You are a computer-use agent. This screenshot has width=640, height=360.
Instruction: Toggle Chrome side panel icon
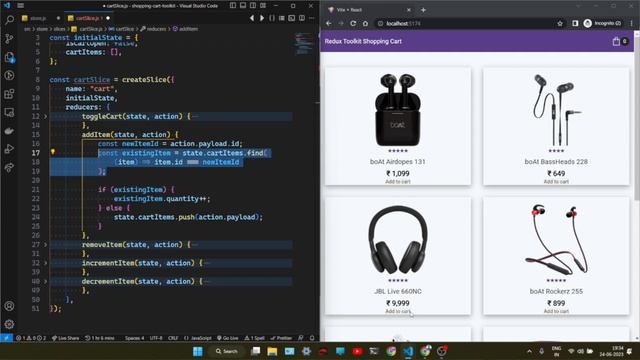(575, 24)
